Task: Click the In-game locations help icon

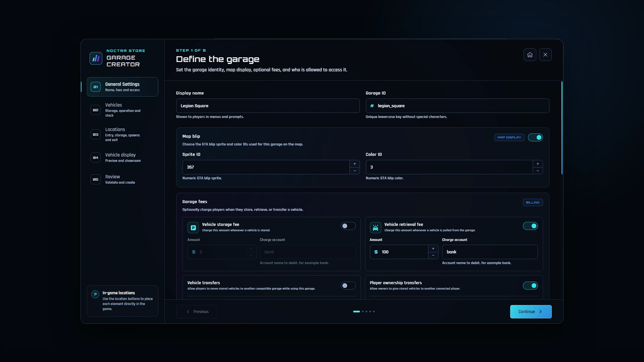Action: click(95, 294)
